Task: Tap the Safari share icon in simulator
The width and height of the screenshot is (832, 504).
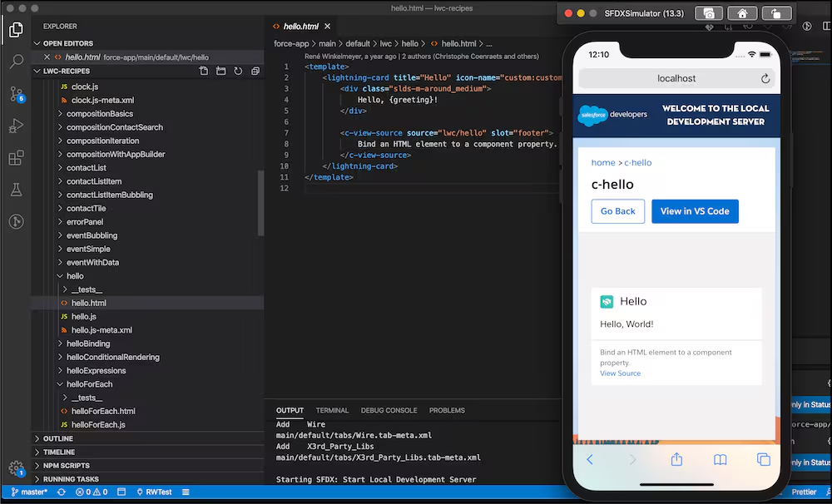Action: click(676, 459)
